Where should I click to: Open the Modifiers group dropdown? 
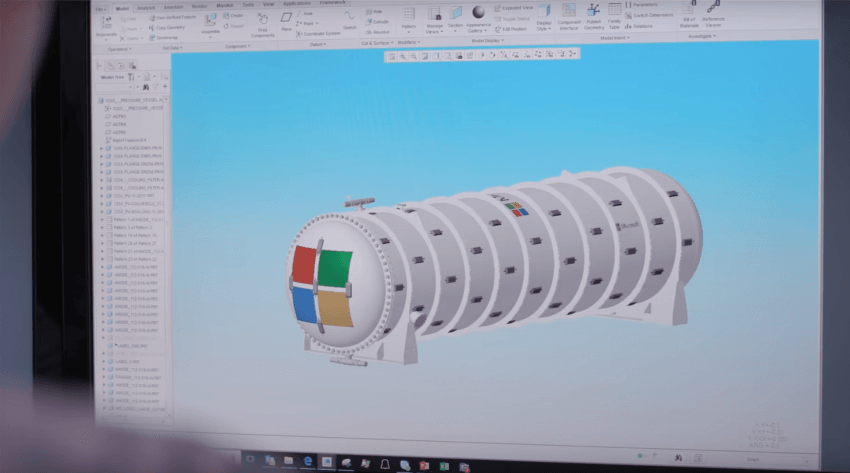point(409,42)
